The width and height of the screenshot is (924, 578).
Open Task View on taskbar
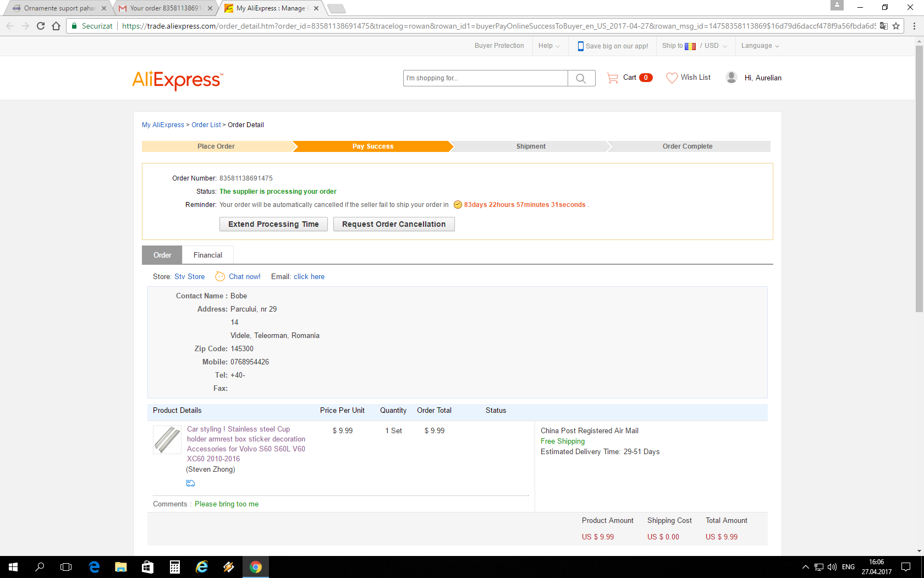click(x=66, y=567)
